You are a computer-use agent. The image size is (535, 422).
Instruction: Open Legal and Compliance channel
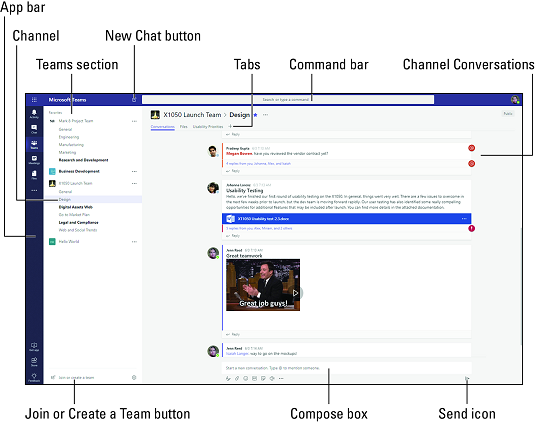pos(78,222)
